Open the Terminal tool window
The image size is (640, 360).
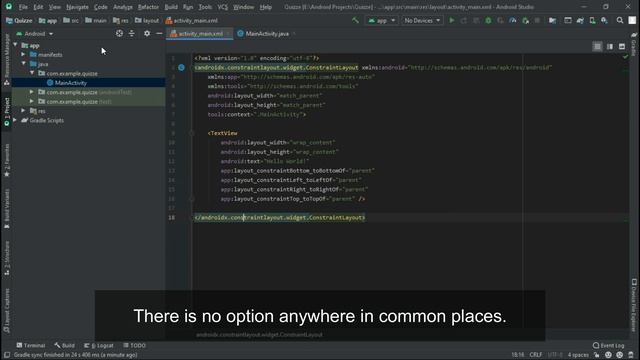pos(31,345)
